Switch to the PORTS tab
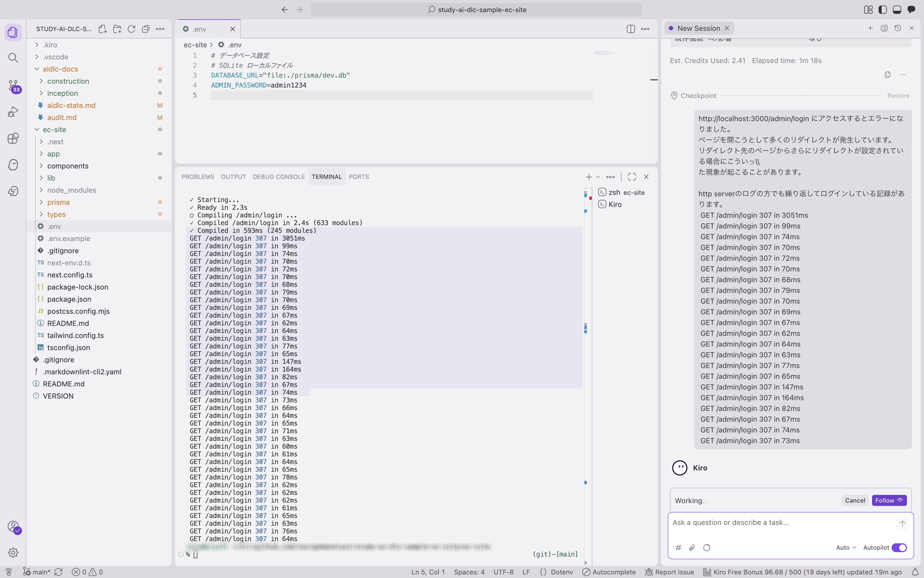924x578 pixels. tap(359, 177)
